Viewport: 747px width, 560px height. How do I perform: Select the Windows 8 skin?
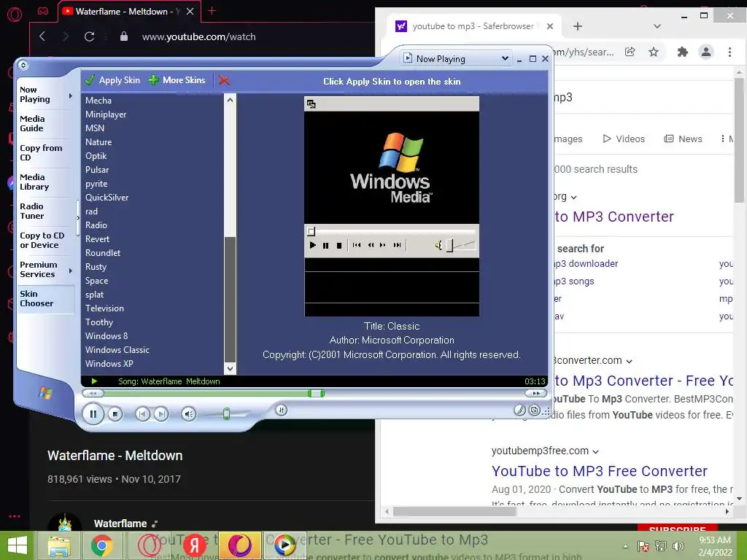(x=107, y=335)
